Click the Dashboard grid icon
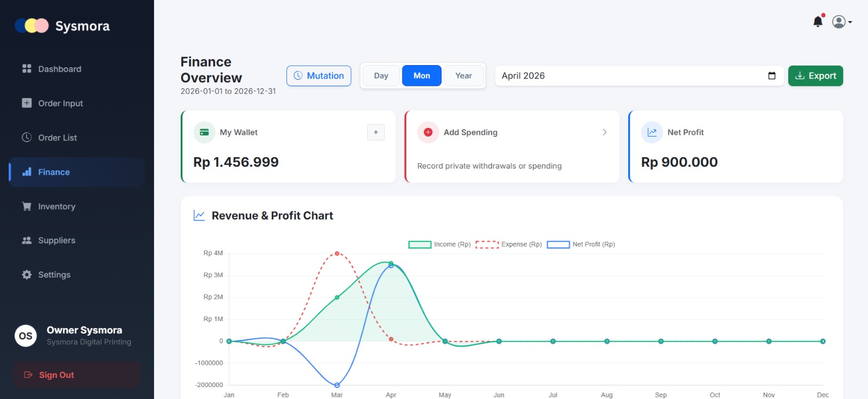 [27, 68]
